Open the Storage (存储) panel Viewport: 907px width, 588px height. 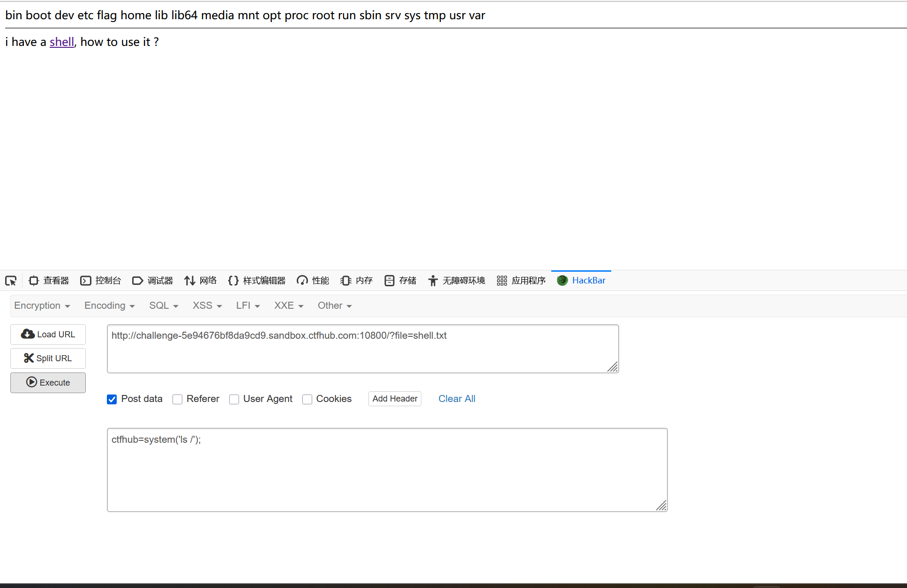click(x=400, y=281)
